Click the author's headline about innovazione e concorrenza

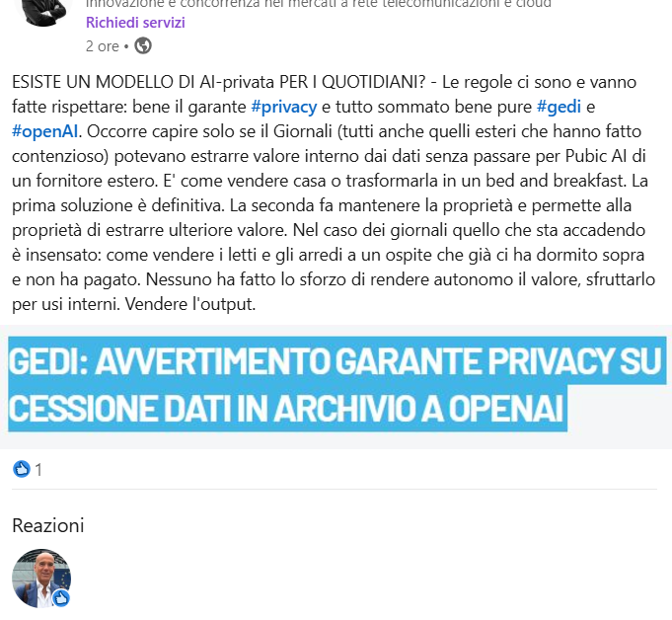click(319, 4)
